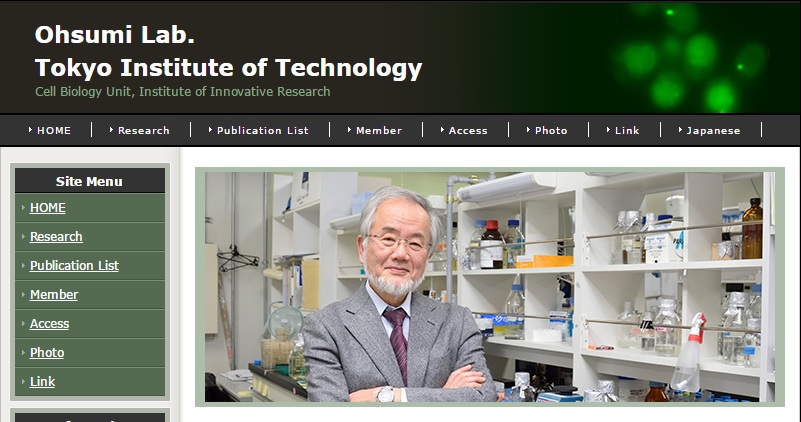
Task: Click Photo link in Site Menu sidebar
Action: tap(47, 353)
